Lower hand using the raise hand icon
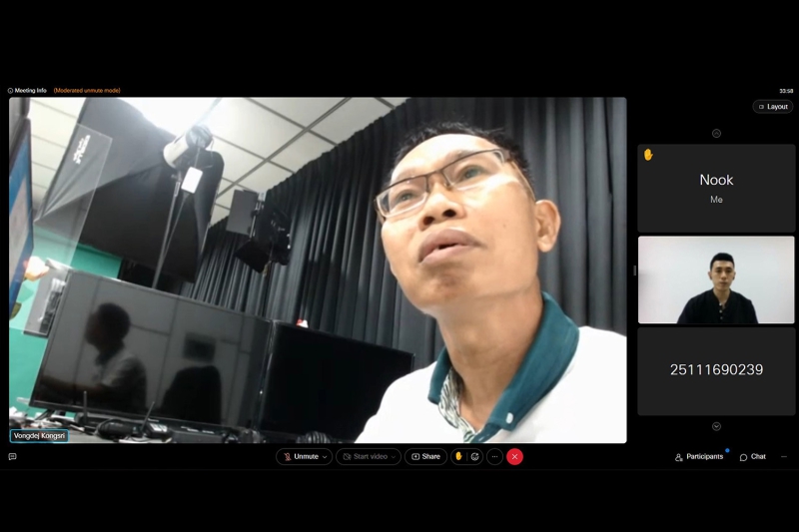Viewport: 799px width, 532px height. tap(458, 456)
